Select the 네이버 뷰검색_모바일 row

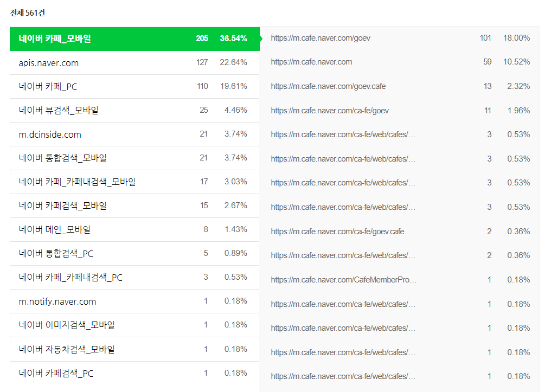pyautogui.click(x=134, y=110)
